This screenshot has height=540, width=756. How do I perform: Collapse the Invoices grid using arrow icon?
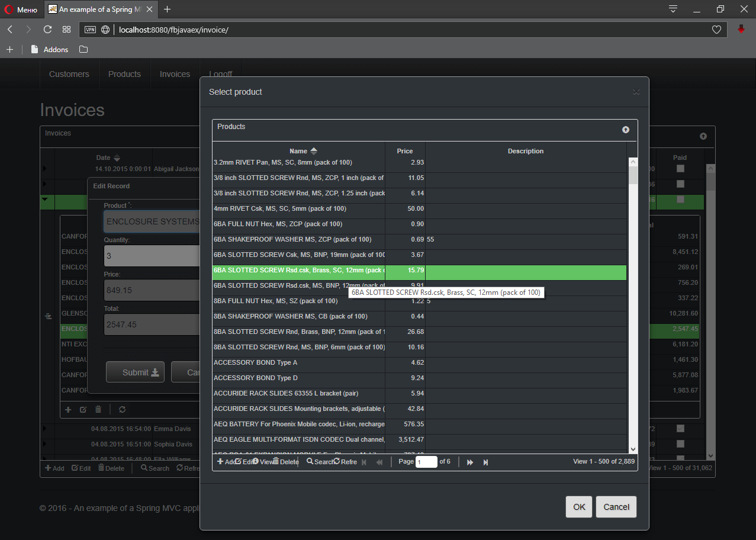(x=703, y=136)
